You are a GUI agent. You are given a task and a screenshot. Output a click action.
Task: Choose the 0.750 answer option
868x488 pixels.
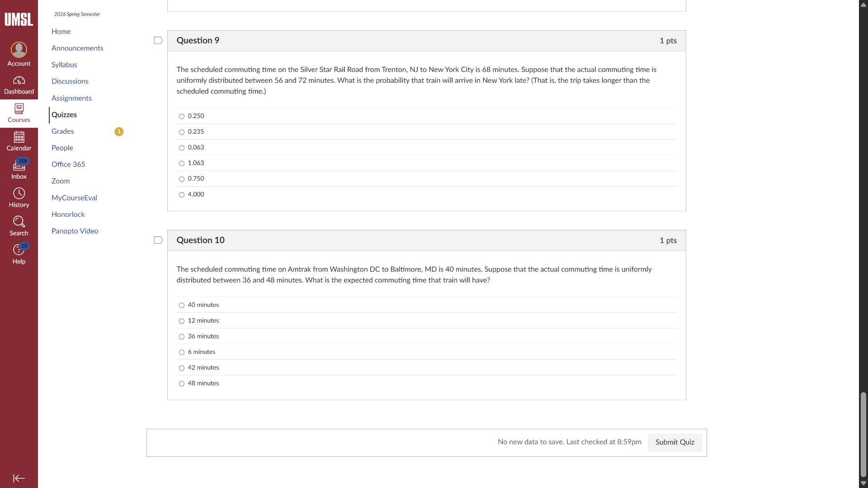coord(182,179)
